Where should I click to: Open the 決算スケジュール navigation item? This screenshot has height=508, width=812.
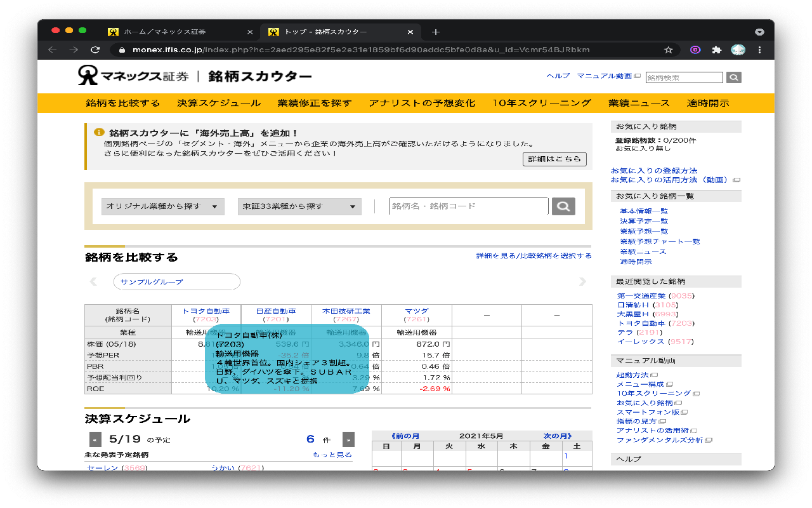219,103
